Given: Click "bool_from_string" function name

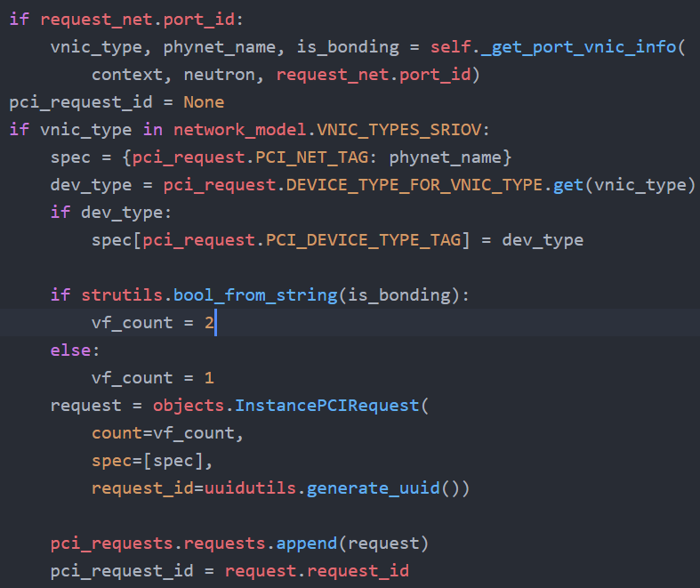Looking at the screenshot, I should (x=255, y=295).
